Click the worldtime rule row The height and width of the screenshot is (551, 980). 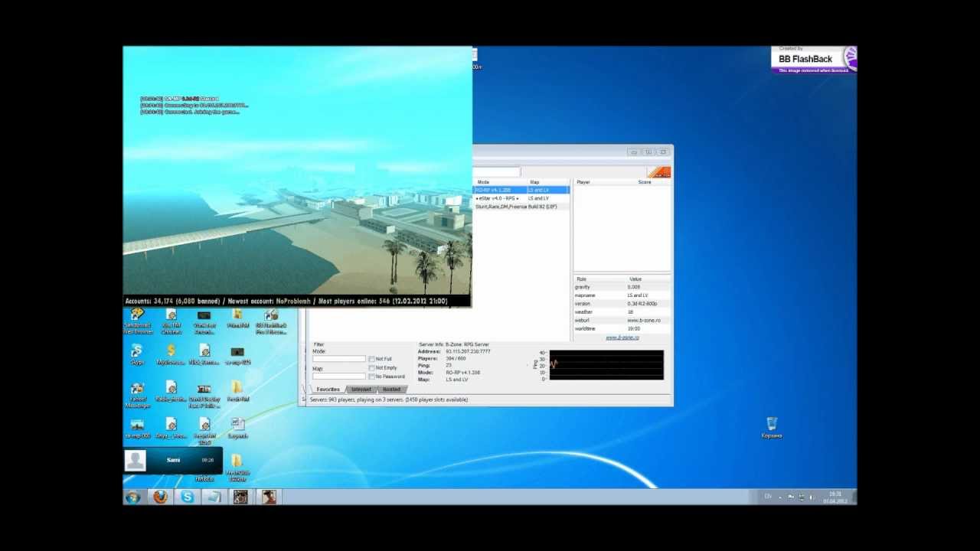(622, 329)
